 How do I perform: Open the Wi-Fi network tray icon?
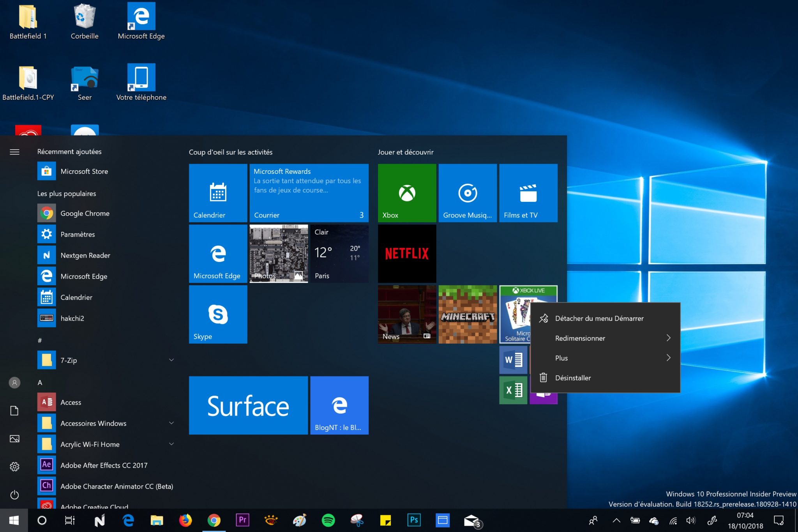click(673, 520)
